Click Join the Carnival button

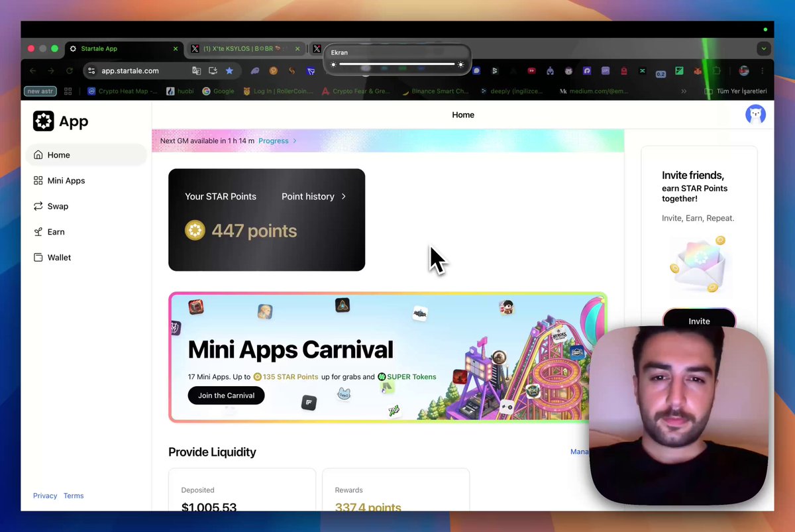tap(227, 396)
